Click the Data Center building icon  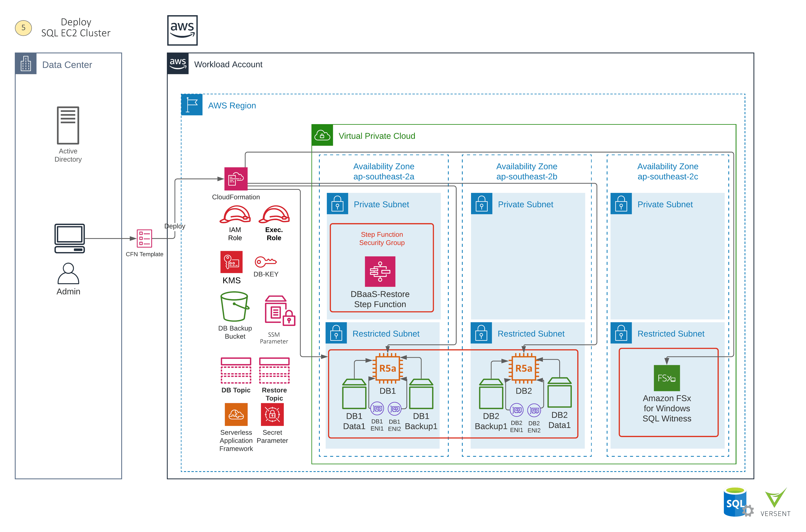26,63
